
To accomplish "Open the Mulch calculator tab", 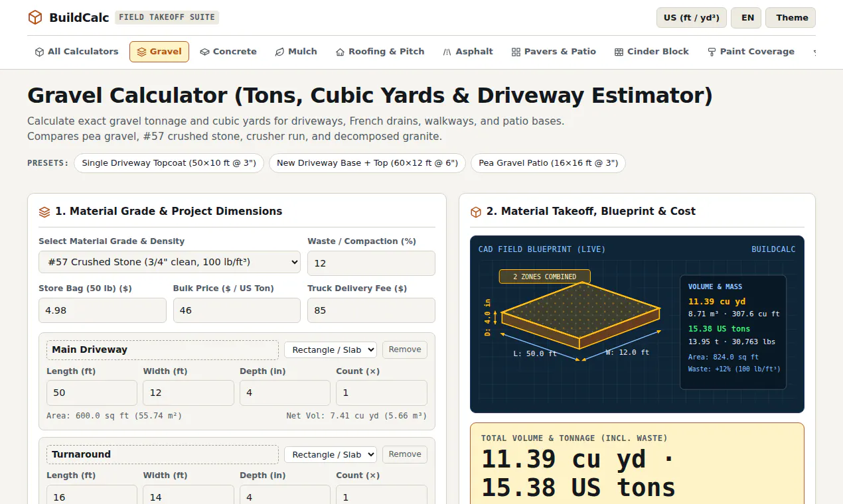I will [x=296, y=52].
